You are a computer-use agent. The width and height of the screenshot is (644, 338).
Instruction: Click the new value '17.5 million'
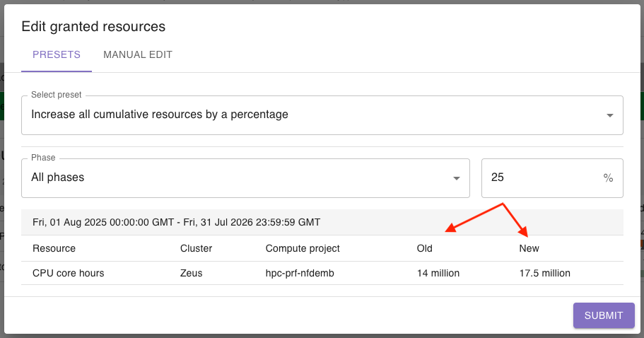(544, 273)
